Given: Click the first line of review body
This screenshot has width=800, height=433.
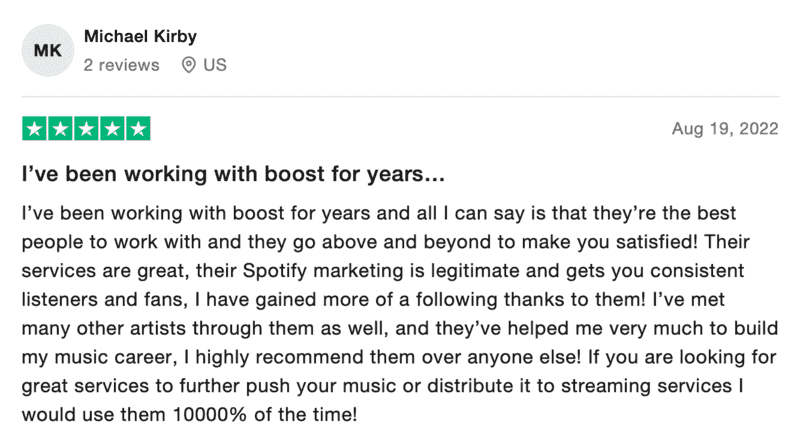Looking at the screenshot, I should (x=379, y=213).
